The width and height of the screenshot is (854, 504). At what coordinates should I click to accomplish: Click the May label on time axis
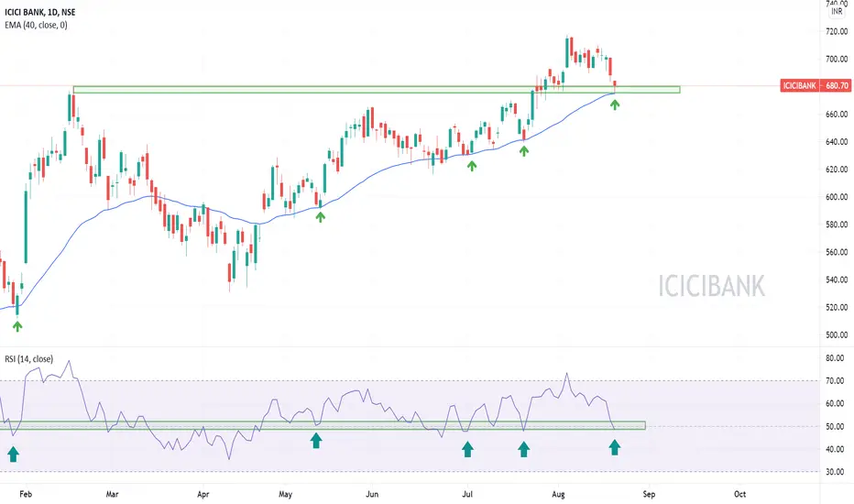coord(285,494)
